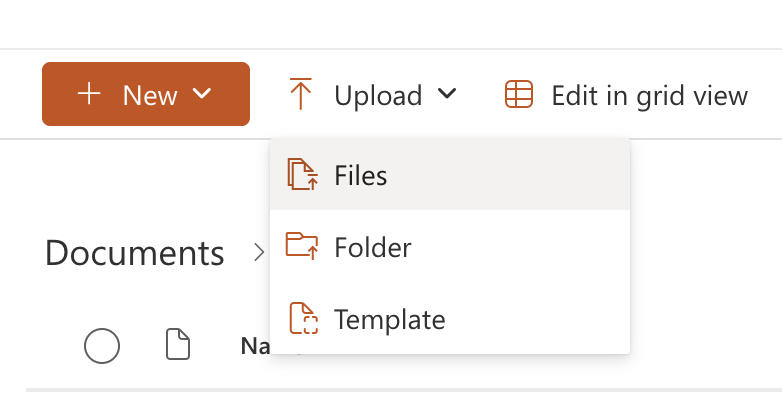782x414 pixels.
Task: Choose Files from the Upload menu
Action: [361, 176]
